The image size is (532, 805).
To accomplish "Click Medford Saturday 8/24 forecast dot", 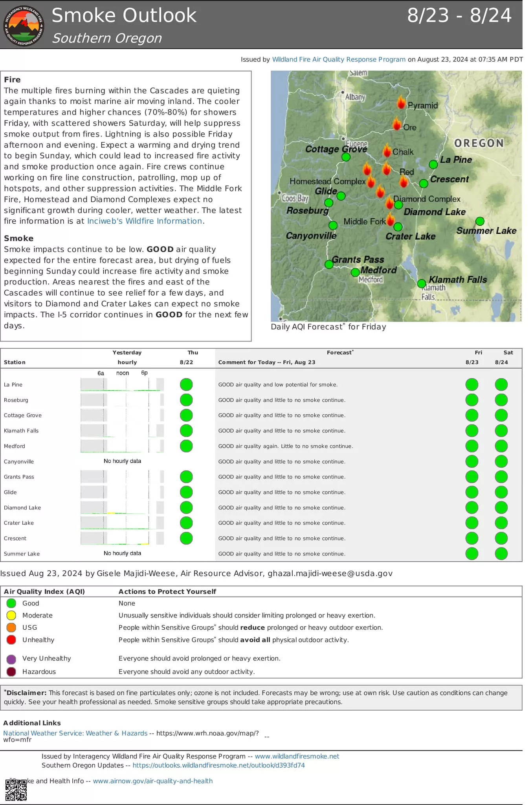I will [x=501, y=446].
